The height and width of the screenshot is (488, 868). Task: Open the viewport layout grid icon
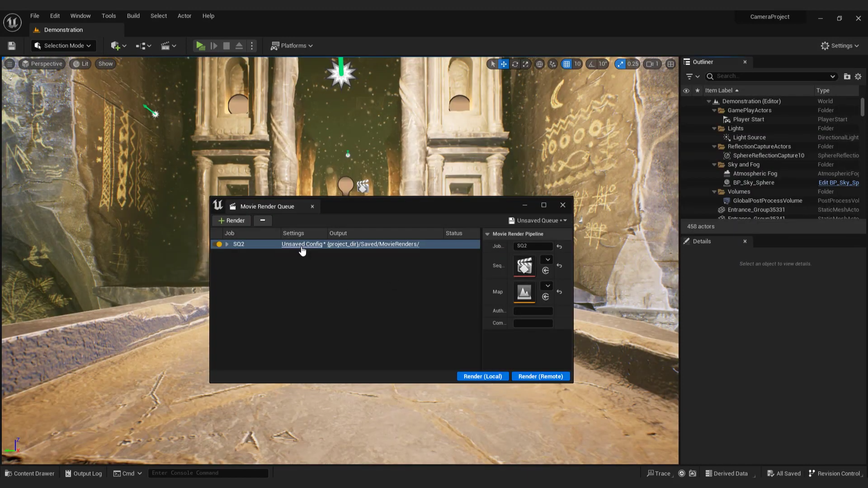(x=671, y=64)
